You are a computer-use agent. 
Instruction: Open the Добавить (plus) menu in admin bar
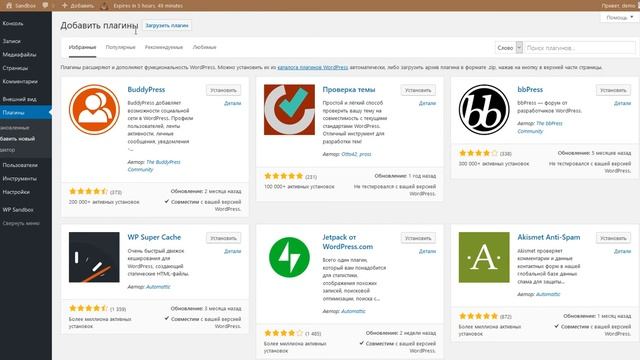tap(78, 5)
